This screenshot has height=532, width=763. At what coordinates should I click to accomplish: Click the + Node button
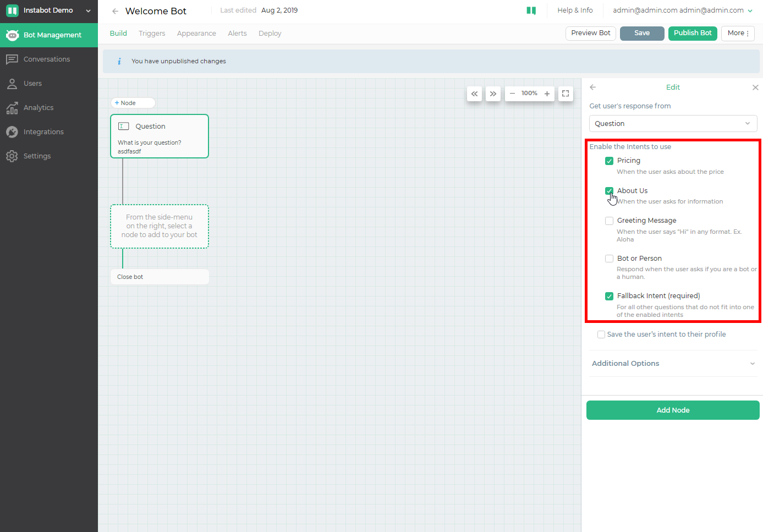click(x=133, y=103)
